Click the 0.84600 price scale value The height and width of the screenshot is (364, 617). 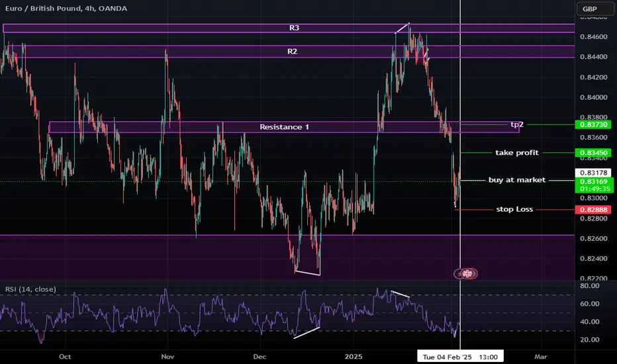(x=593, y=37)
